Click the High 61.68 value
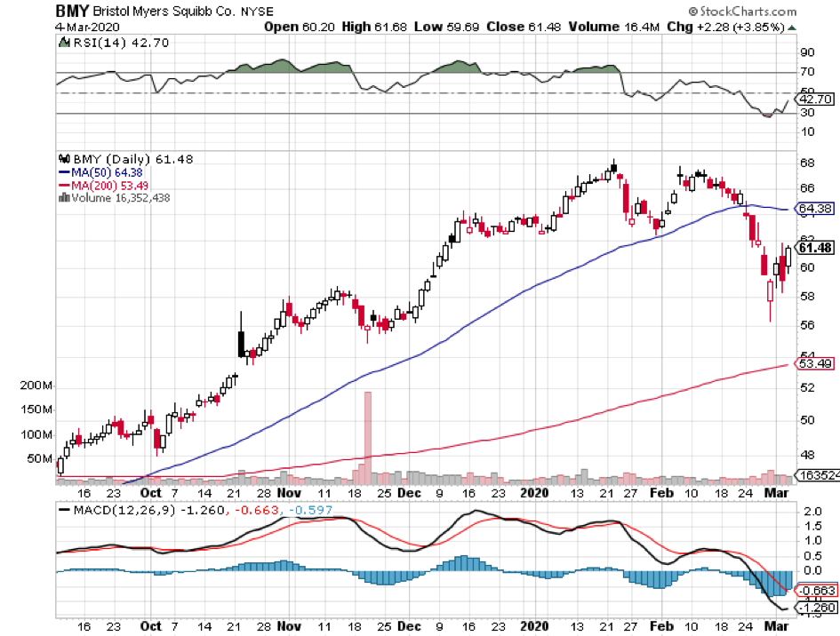The image size is (840, 636). (x=374, y=27)
